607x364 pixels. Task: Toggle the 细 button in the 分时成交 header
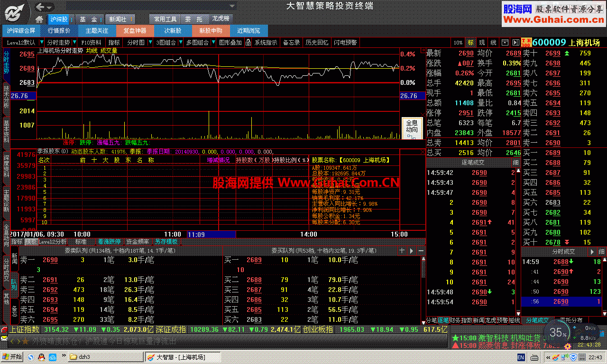(601, 251)
